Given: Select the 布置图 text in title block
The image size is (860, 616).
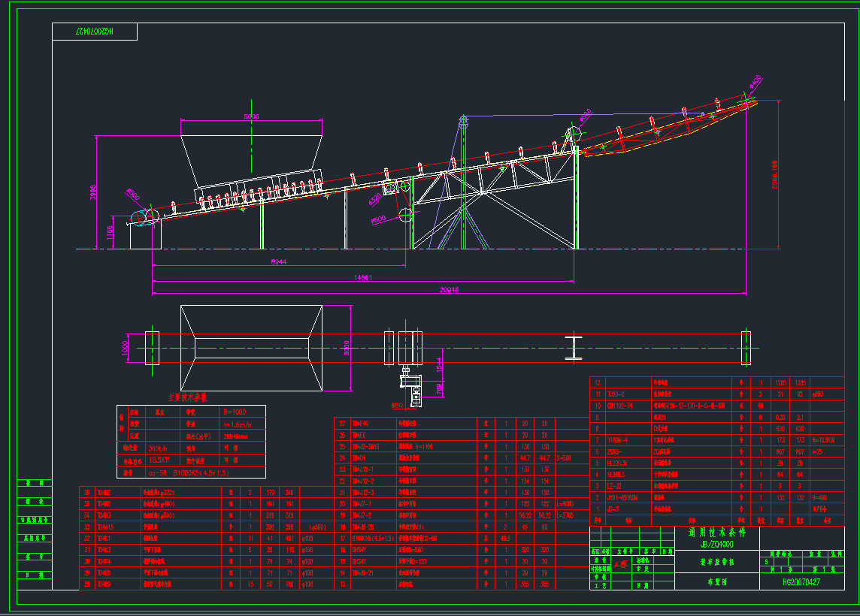Looking at the screenshot, I should point(717,582).
